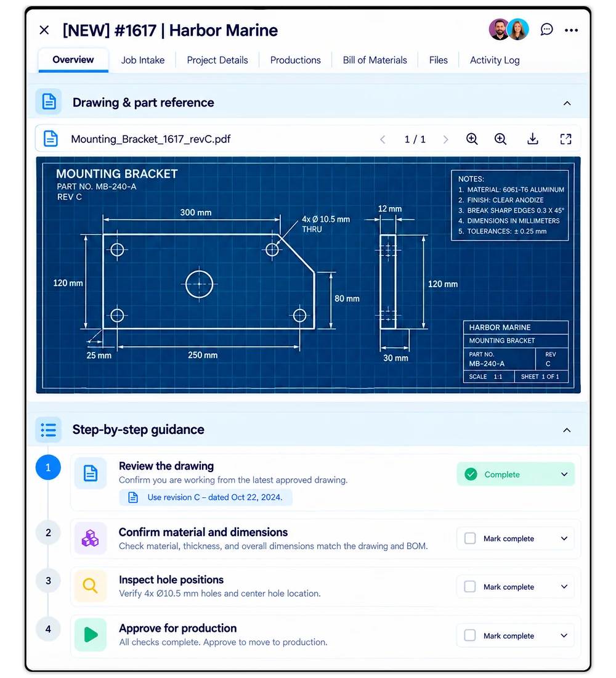Image resolution: width=616 pixels, height=678 pixels.
Task: Click the Review the drawing document icon
Action: point(91,473)
